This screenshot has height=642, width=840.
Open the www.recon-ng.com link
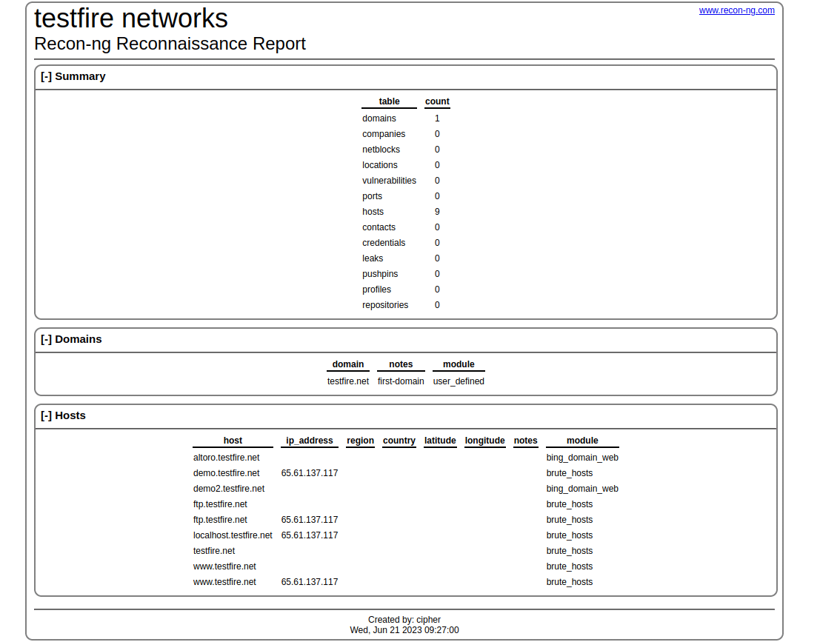[736, 10]
